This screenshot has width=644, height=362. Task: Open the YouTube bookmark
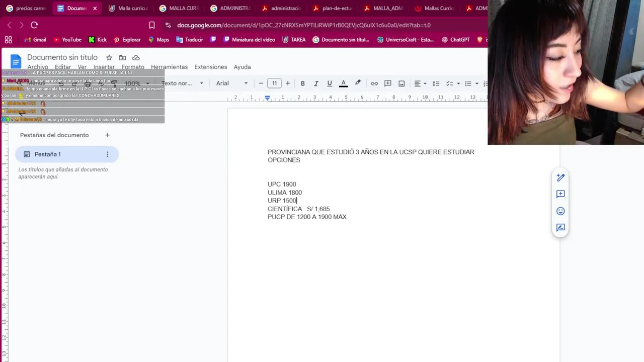(67, 40)
